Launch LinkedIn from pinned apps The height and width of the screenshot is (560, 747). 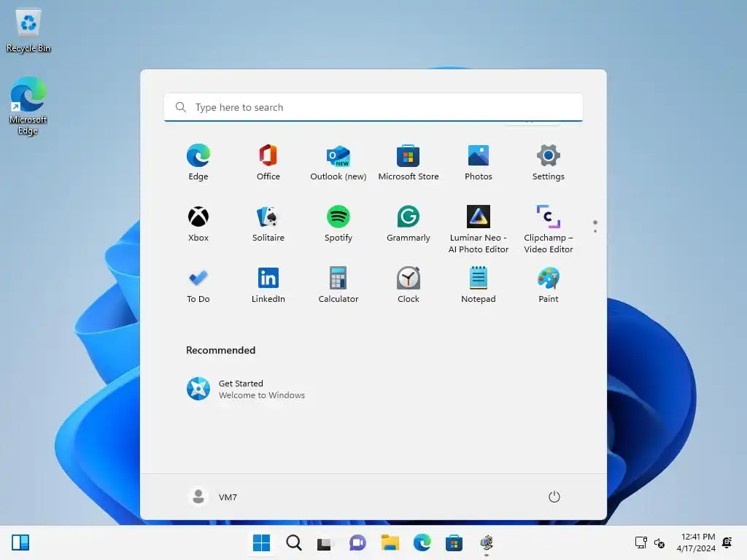point(268,285)
